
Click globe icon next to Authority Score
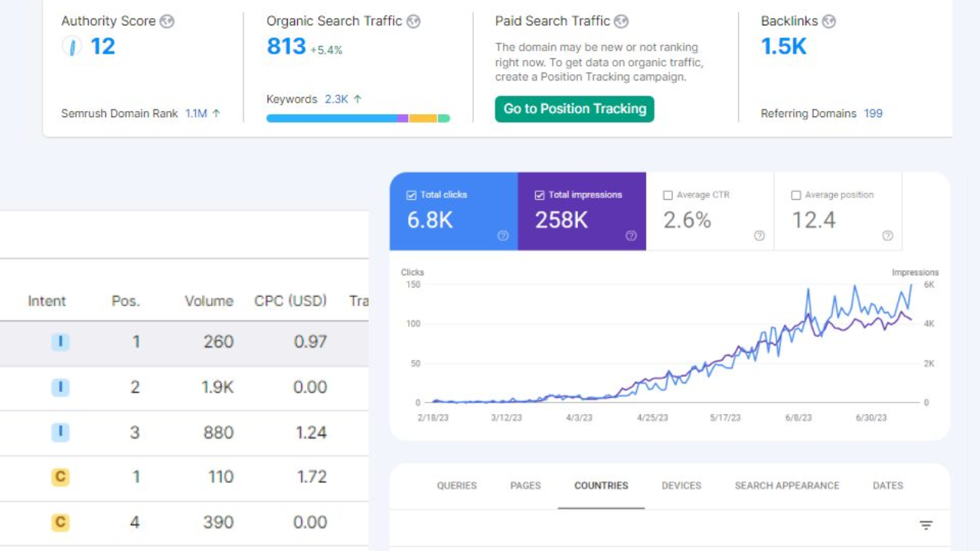click(x=167, y=21)
